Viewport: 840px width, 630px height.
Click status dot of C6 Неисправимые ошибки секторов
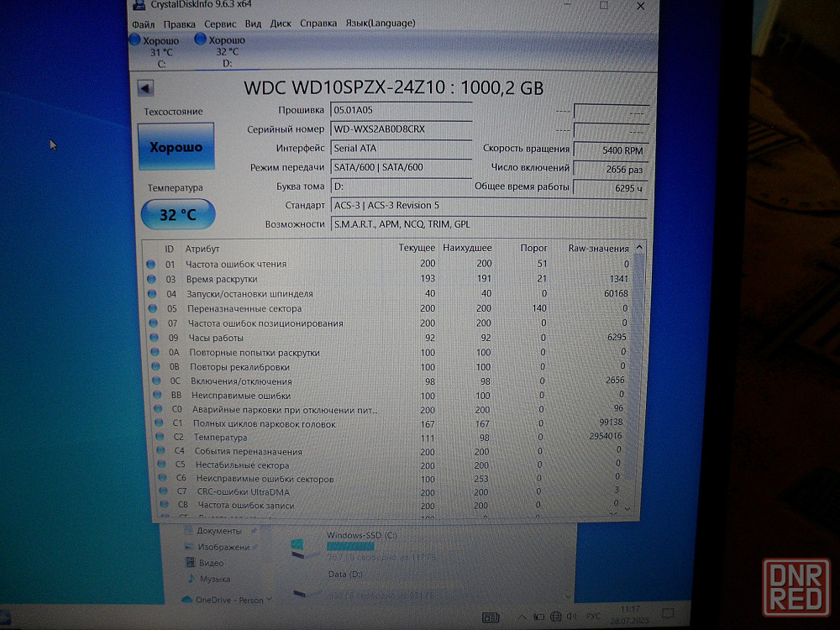click(162, 477)
